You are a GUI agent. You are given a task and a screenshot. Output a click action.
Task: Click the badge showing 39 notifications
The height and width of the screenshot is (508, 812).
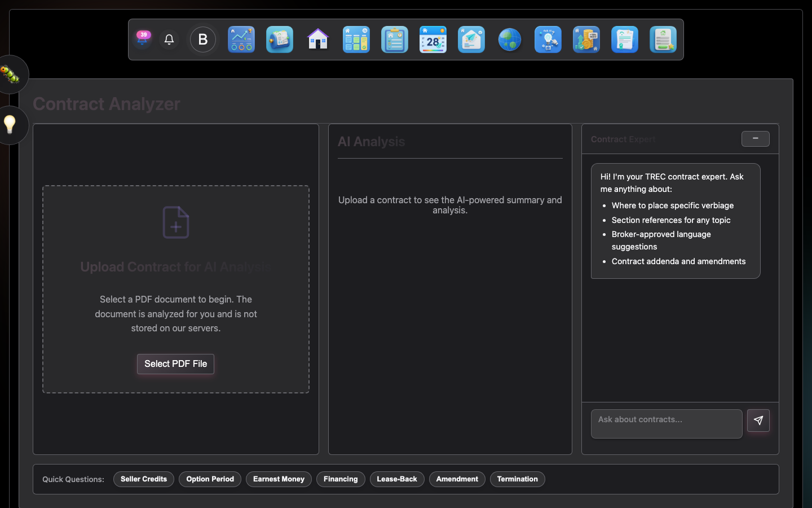(143, 36)
